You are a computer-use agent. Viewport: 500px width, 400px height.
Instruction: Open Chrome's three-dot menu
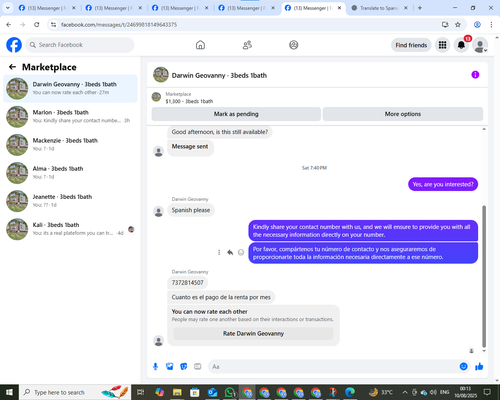[x=491, y=24]
